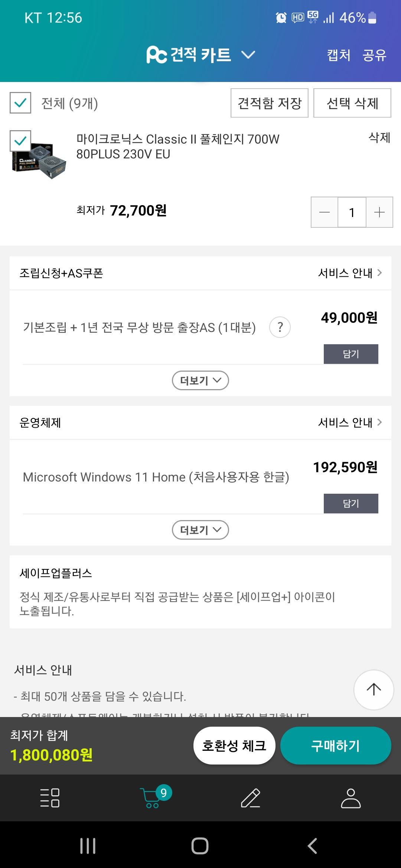Open the cart icon with 9 badge
The width and height of the screenshot is (401, 868).
[153, 798]
